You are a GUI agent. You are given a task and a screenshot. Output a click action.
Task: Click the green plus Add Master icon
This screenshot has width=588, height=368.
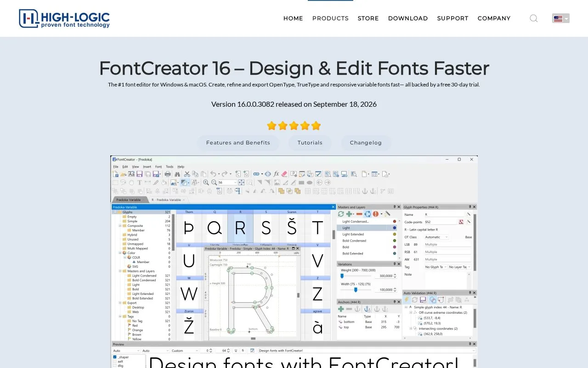click(349, 214)
